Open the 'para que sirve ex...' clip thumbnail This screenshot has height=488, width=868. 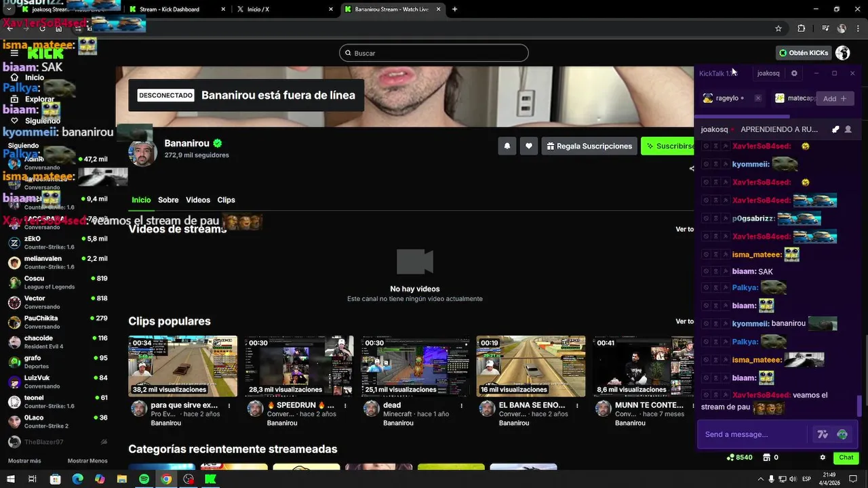[x=183, y=366]
